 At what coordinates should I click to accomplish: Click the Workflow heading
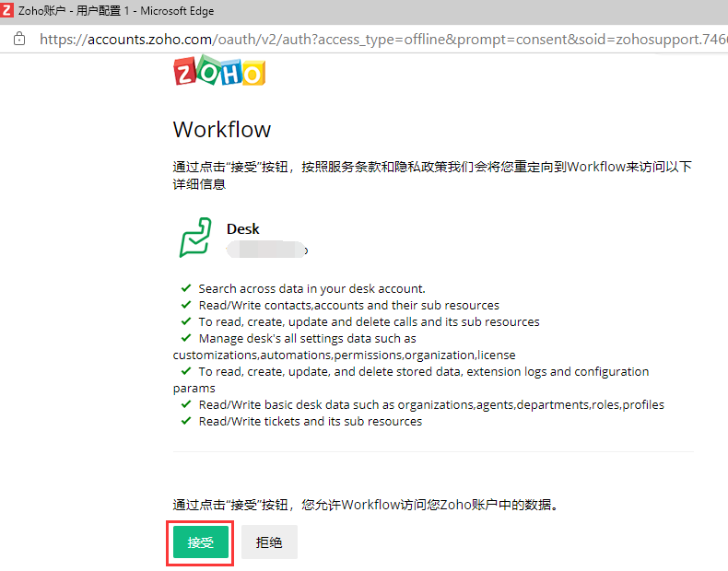click(222, 130)
